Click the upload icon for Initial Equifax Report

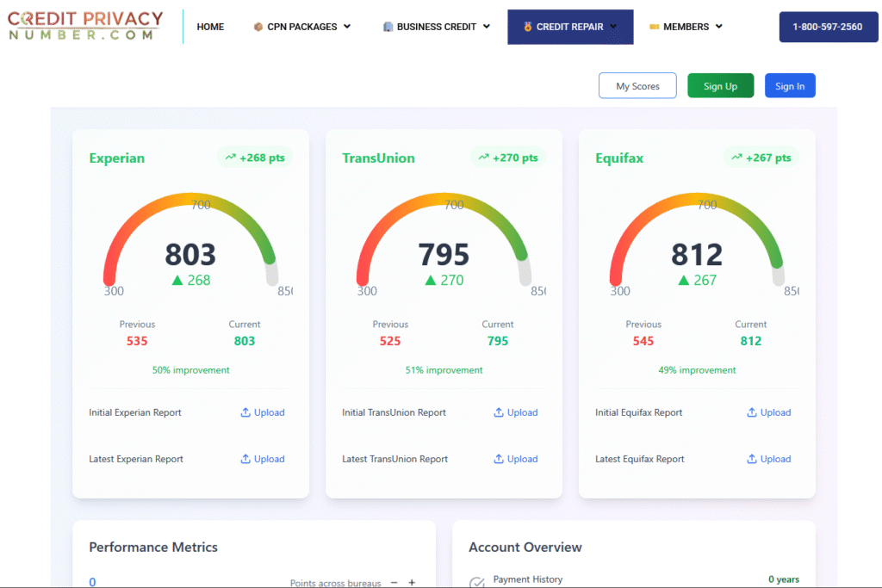752,412
